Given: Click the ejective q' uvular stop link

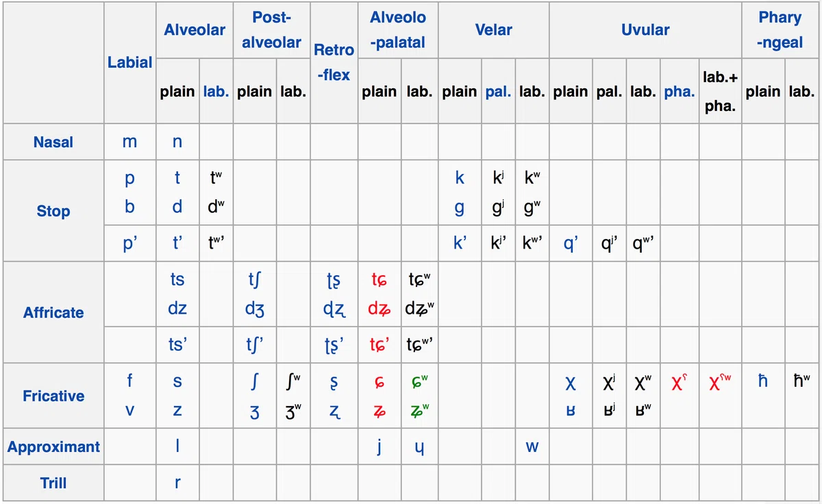Looking at the screenshot, I should [x=571, y=245].
